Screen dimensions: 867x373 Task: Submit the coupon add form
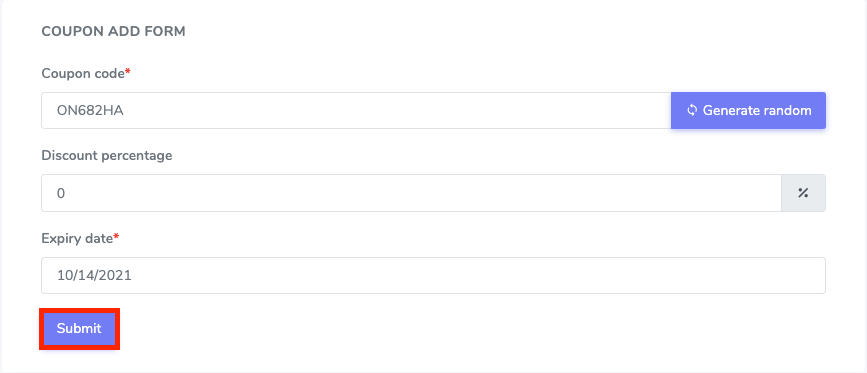pos(79,329)
